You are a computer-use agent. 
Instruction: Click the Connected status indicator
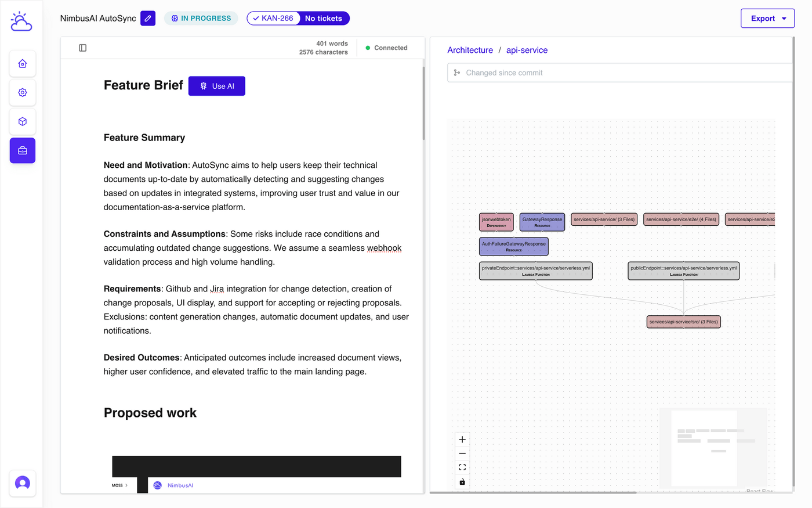(386, 48)
